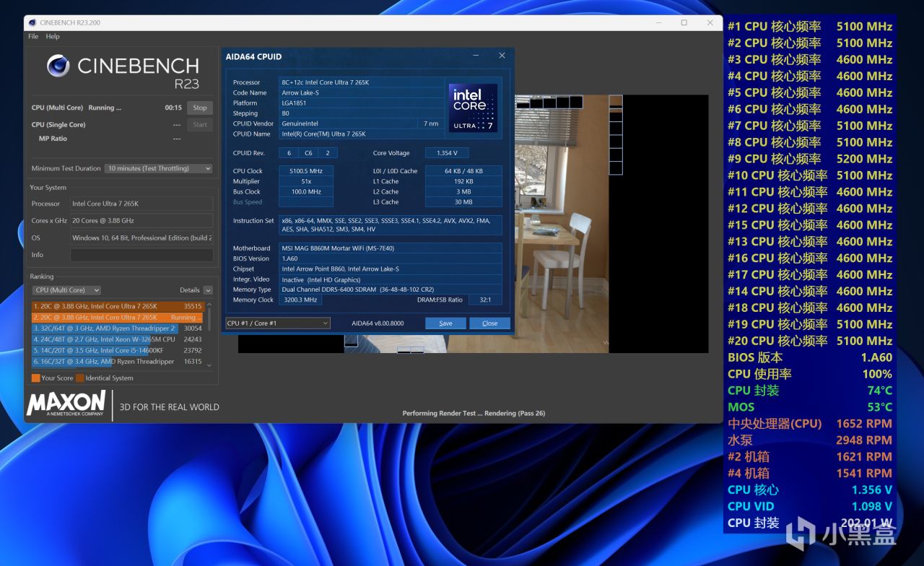The height and width of the screenshot is (566, 924).
Task: Close AIDA64 CPUID with the title bar X
Action: pos(502,56)
